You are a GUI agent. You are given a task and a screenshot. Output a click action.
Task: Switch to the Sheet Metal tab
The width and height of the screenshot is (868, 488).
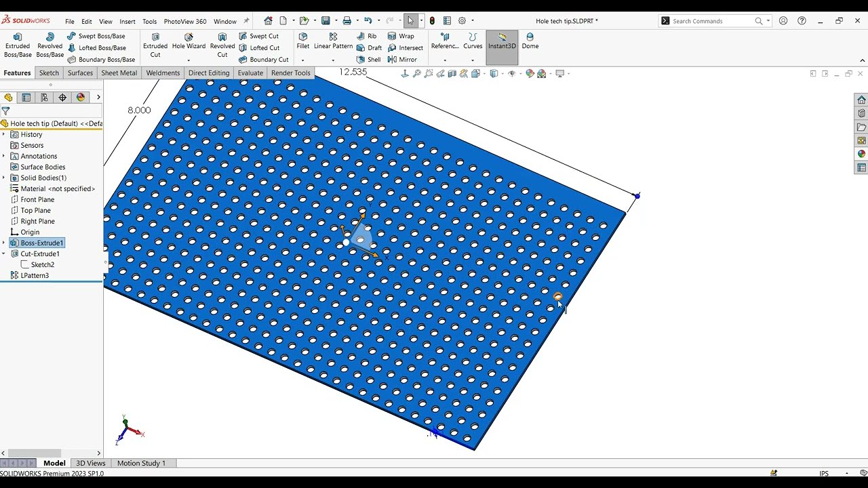tap(119, 73)
